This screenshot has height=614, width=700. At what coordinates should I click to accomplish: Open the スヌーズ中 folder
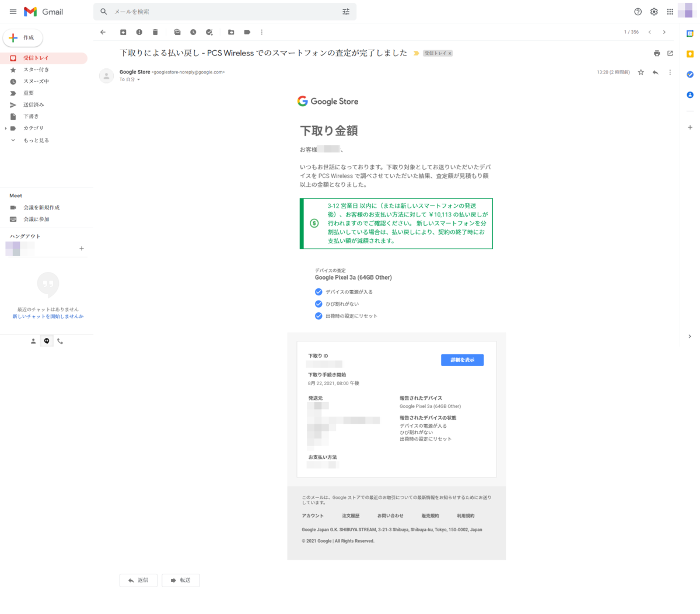click(x=44, y=81)
